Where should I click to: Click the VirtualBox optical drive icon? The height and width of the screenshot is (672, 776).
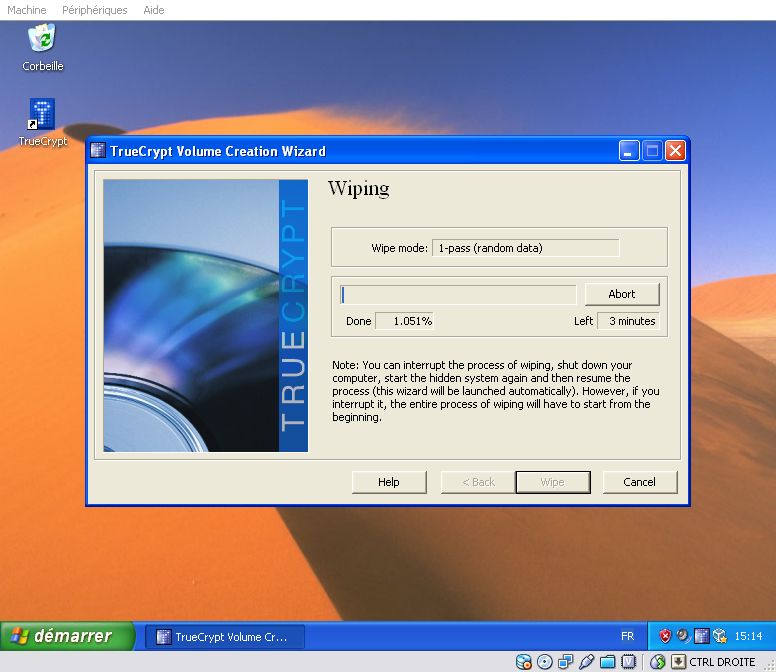tap(544, 662)
